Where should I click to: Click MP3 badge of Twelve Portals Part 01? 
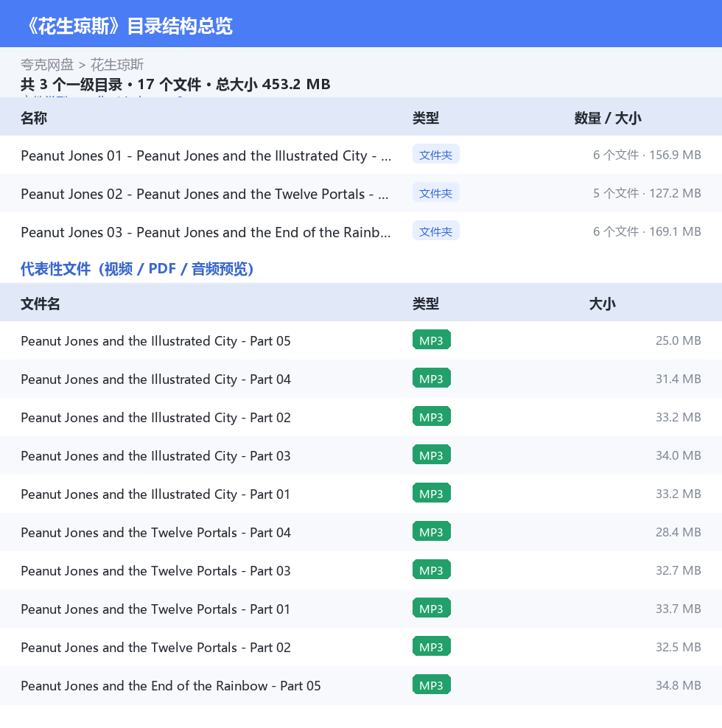click(x=431, y=608)
